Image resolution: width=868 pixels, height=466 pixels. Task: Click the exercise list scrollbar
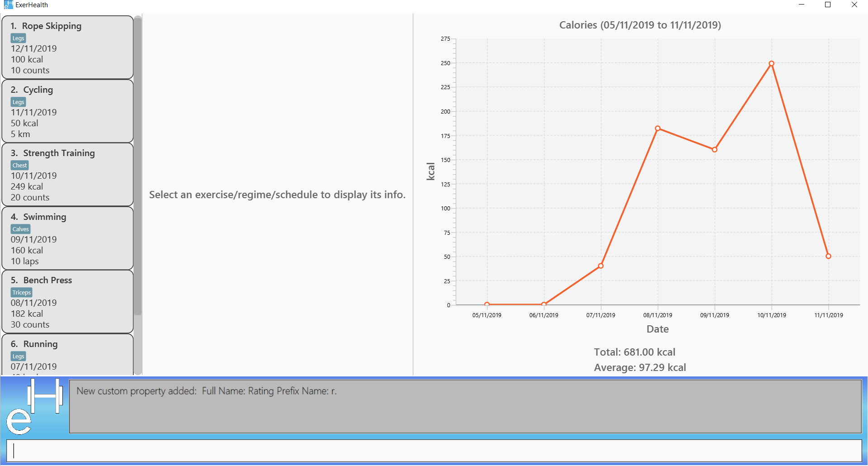tap(138, 166)
